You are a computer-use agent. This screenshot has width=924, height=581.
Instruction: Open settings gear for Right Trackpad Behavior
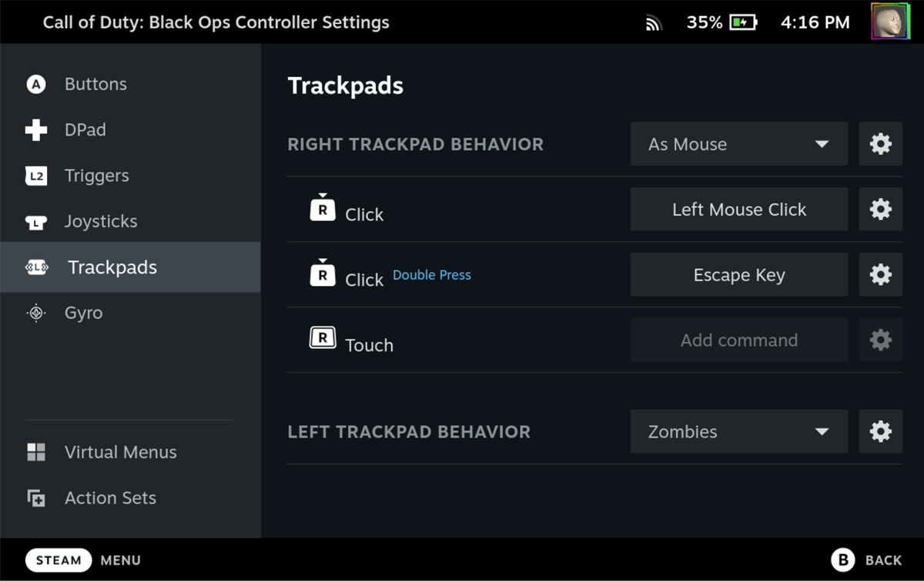880,144
